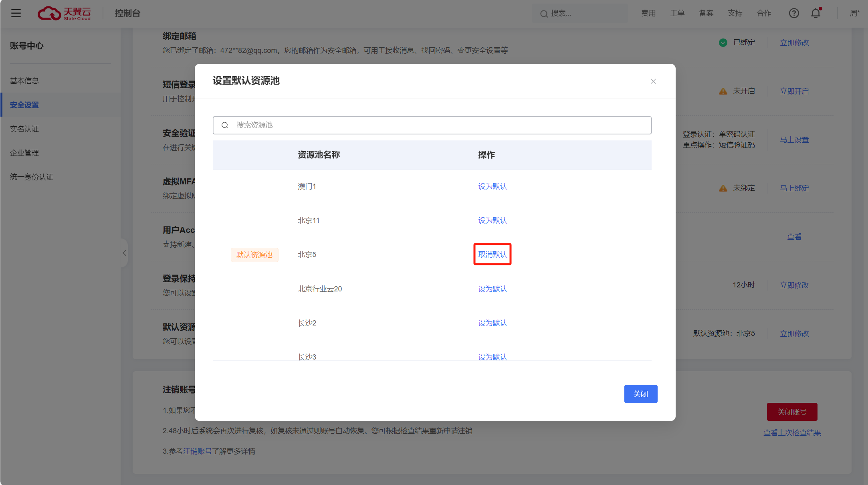Click the 操作 column header

(x=486, y=155)
